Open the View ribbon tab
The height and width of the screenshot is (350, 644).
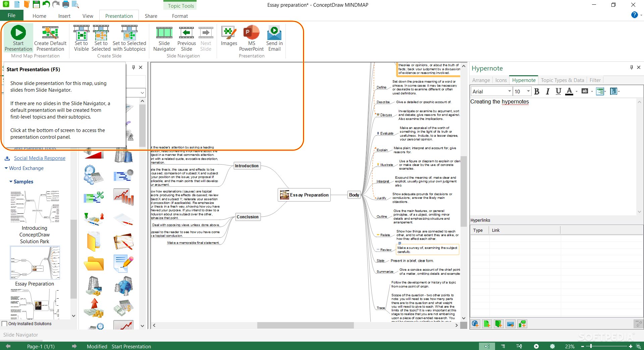(x=88, y=16)
